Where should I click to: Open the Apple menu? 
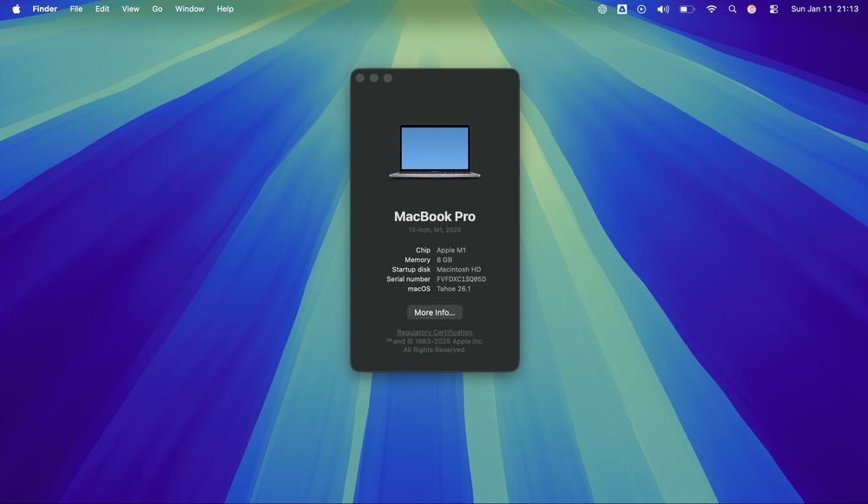(16, 9)
